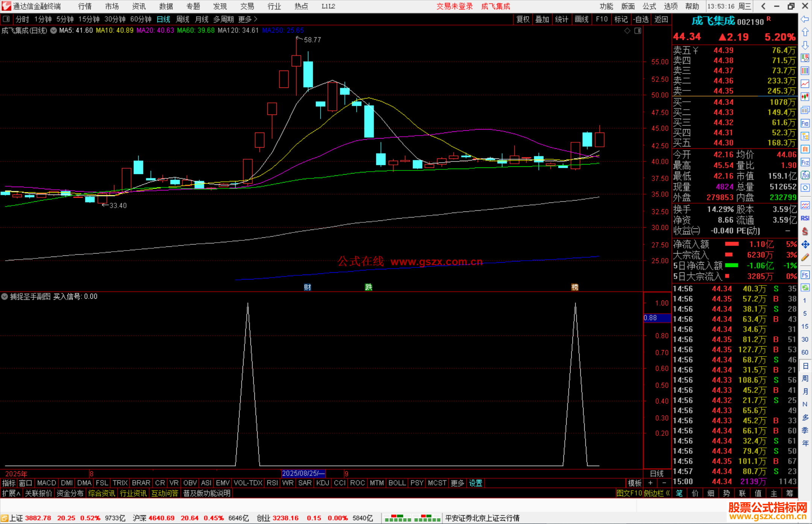This screenshot has height=524, width=812.
Task: Select the pencil drawing tool icon
Action: click(805, 258)
